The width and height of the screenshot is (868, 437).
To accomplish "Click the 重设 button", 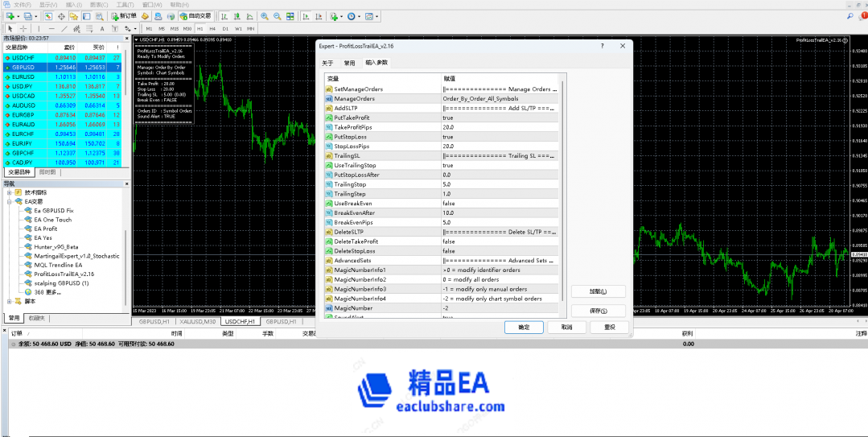I will point(609,328).
